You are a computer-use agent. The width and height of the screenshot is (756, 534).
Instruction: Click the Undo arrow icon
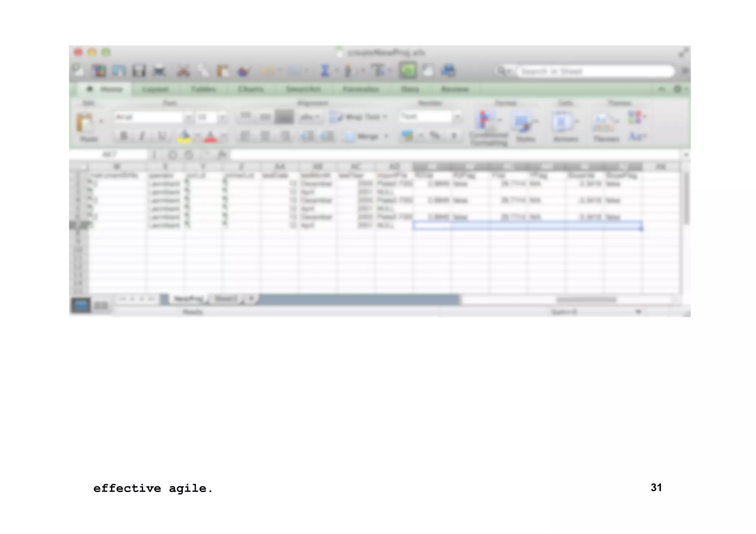click(x=268, y=70)
